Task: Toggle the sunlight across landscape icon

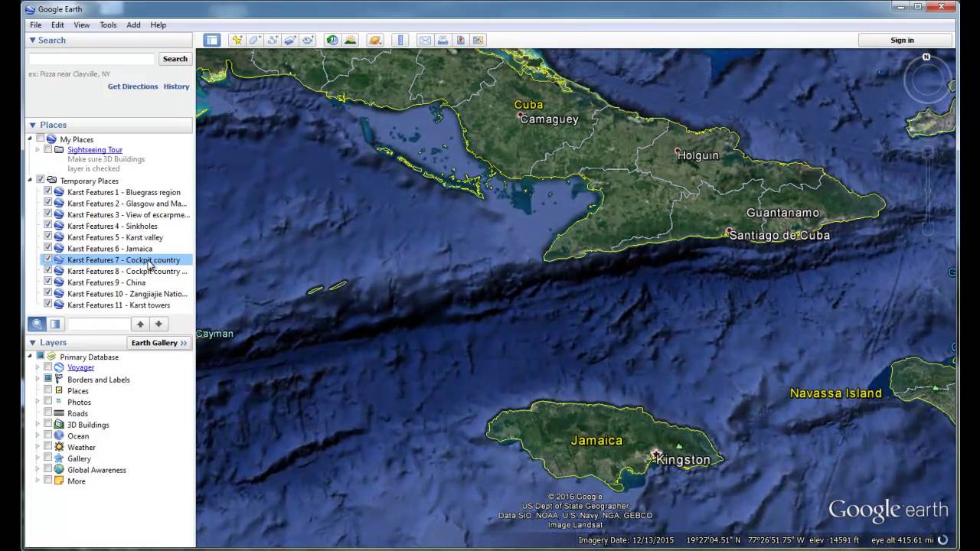Action: (350, 41)
